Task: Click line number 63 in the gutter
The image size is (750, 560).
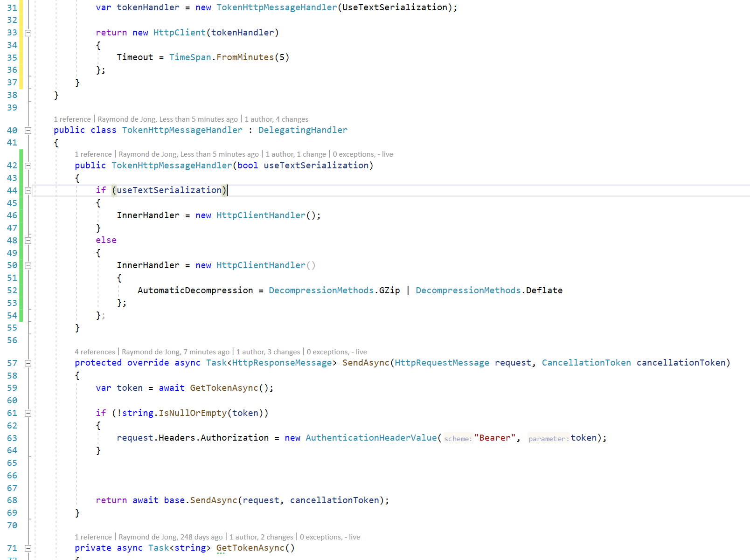Action: pyautogui.click(x=12, y=438)
